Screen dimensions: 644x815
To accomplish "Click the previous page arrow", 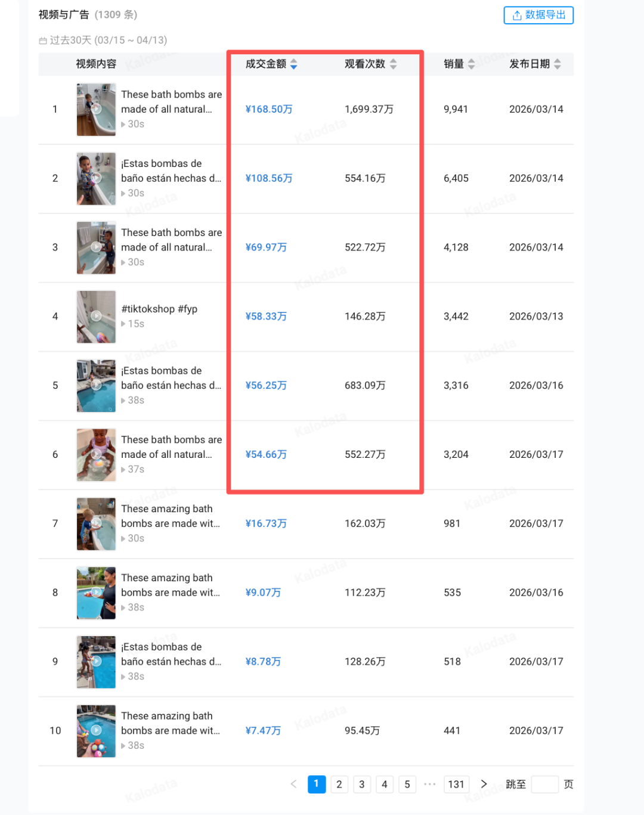I will click(293, 784).
